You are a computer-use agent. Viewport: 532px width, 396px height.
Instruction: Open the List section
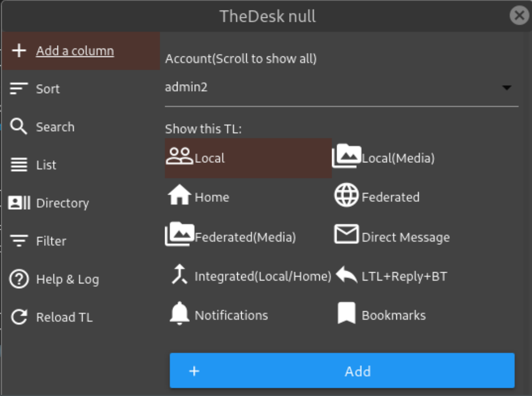coord(46,165)
